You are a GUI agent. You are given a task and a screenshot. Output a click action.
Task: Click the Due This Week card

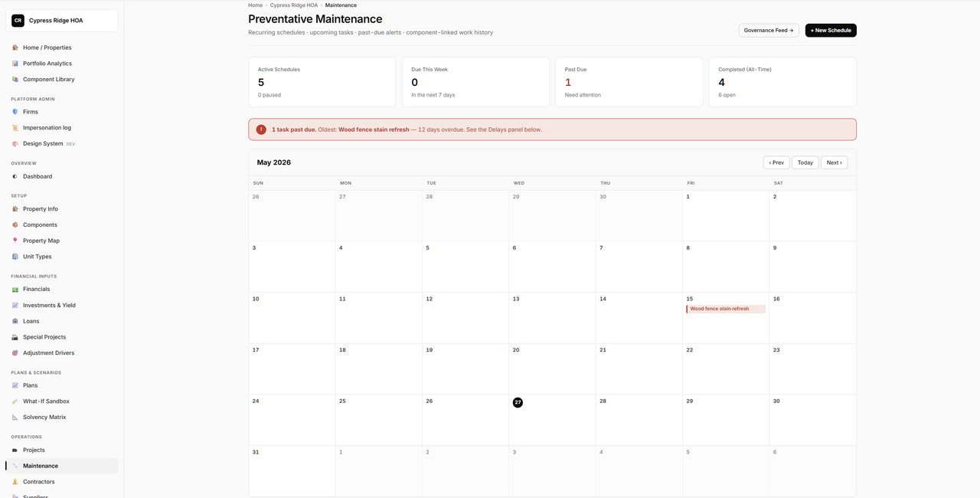pos(475,82)
